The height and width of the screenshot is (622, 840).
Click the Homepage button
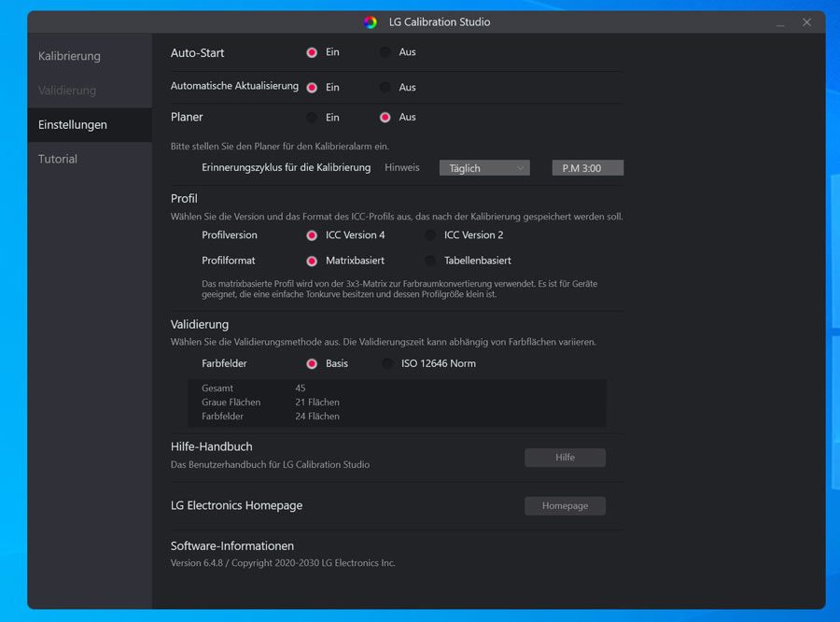tap(566, 505)
